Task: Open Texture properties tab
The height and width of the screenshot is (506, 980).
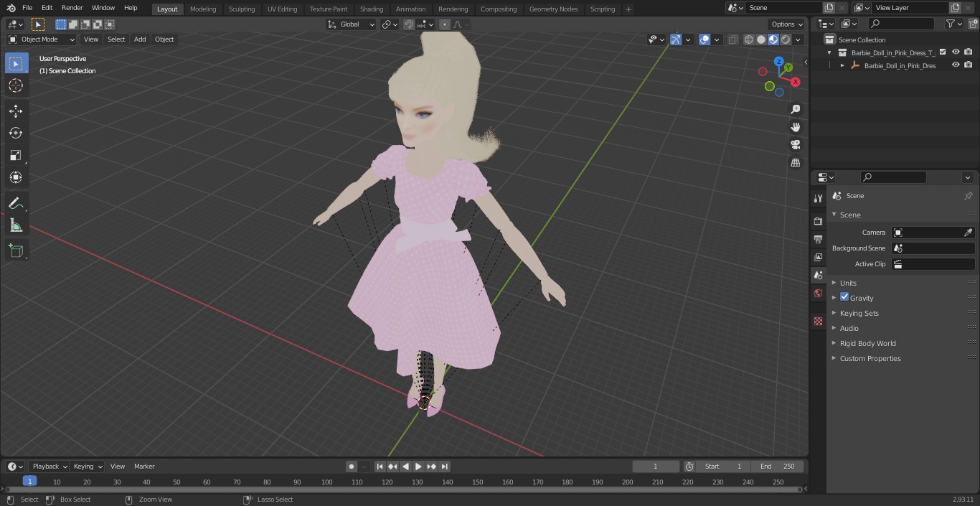Action: click(818, 321)
